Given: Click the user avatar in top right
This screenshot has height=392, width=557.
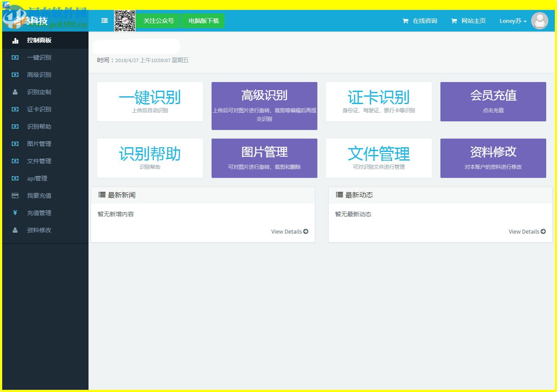Looking at the screenshot, I should click(x=540, y=20).
